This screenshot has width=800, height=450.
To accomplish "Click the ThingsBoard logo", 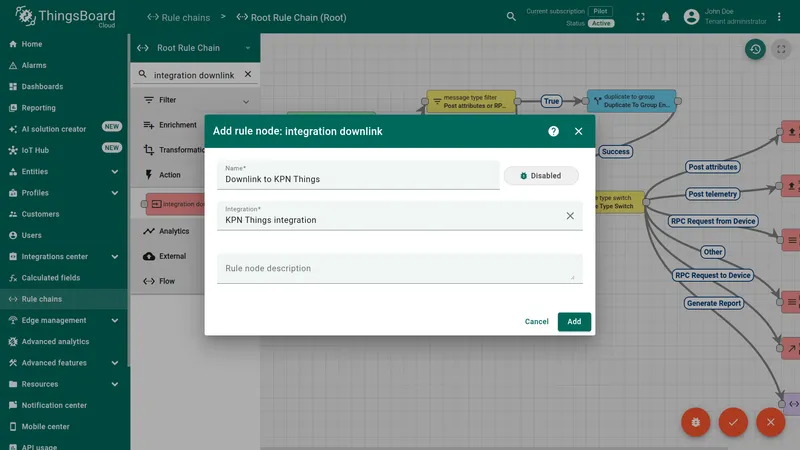I will (x=65, y=17).
